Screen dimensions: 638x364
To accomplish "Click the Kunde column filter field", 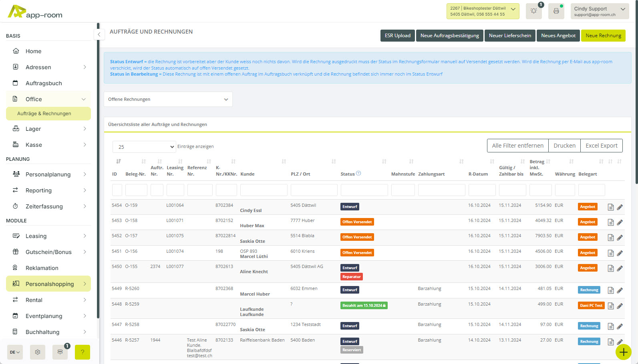I will tap(264, 190).
